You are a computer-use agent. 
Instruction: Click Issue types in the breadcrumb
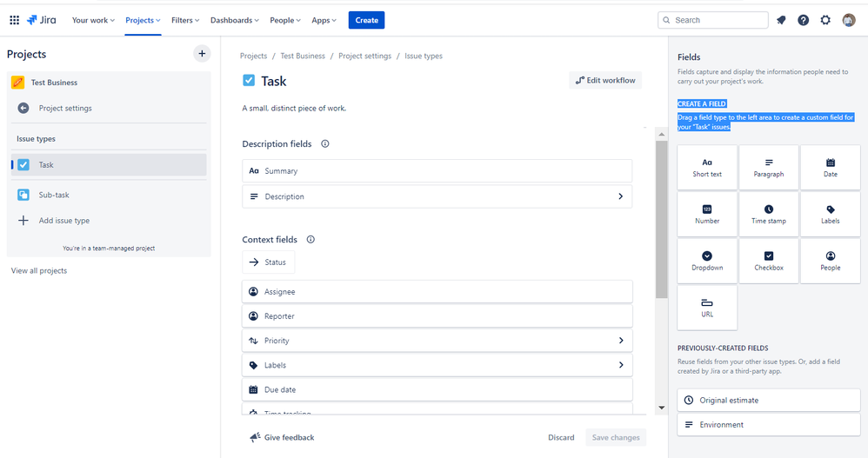[x=424, y=56]
